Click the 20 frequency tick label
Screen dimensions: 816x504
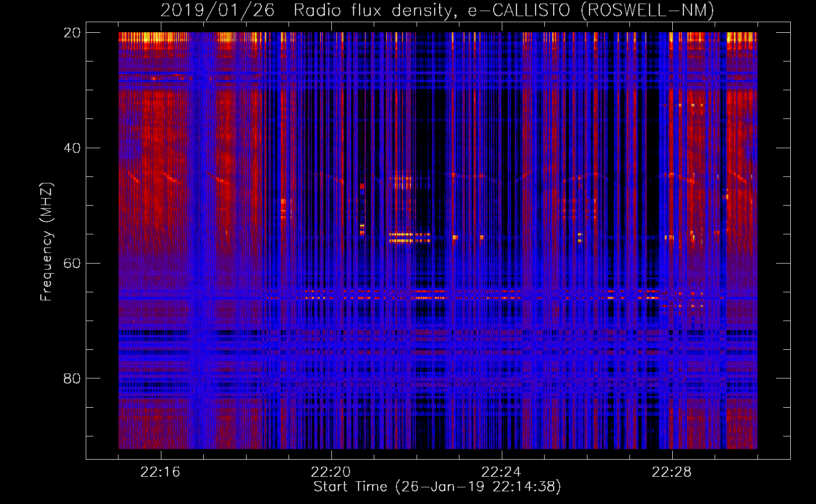[x=72, y=33]
